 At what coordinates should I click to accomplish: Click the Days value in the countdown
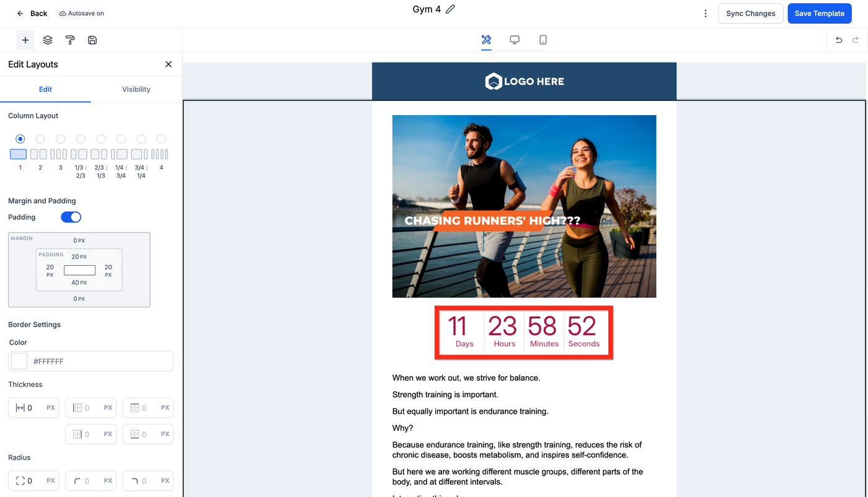point(458,327)
